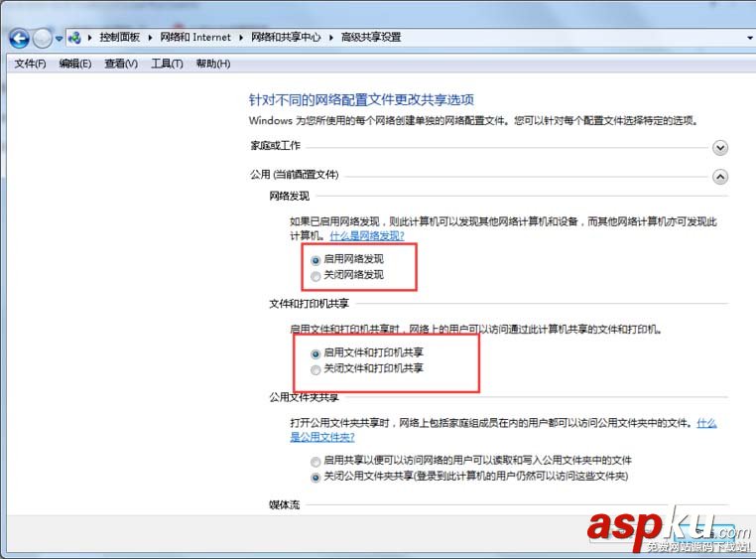Image resolution: width=756 pixels, height=559 pixels.
Task: Select 网络和 Internet in the breadcrumb
Action: coord(195,37)
